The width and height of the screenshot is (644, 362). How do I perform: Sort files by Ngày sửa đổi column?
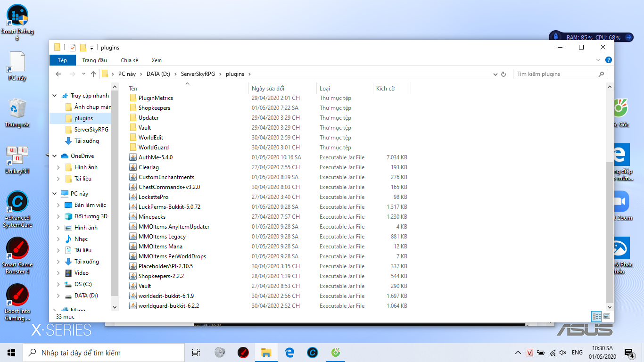tap(282, 88)
